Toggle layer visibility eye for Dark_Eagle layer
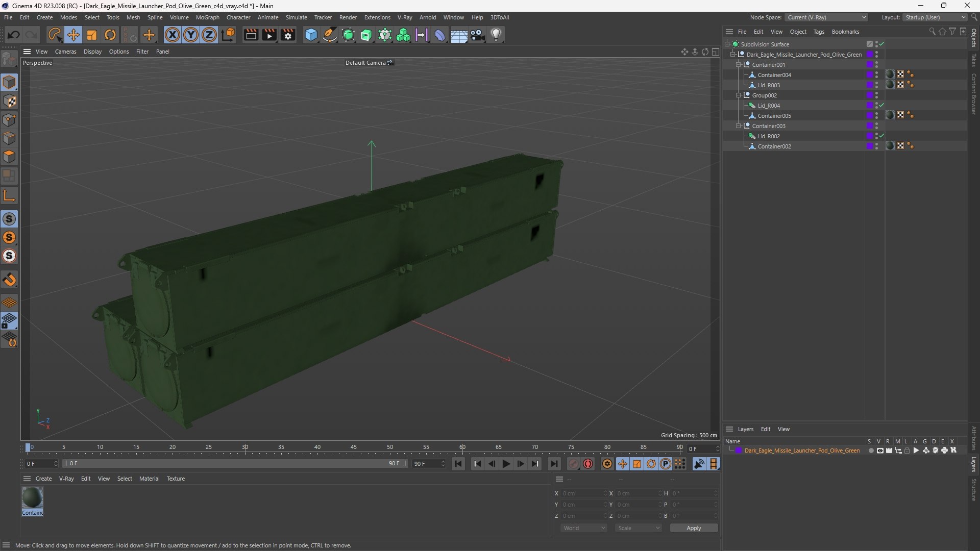This screenshot has height=551, width=980. (880, 450)
